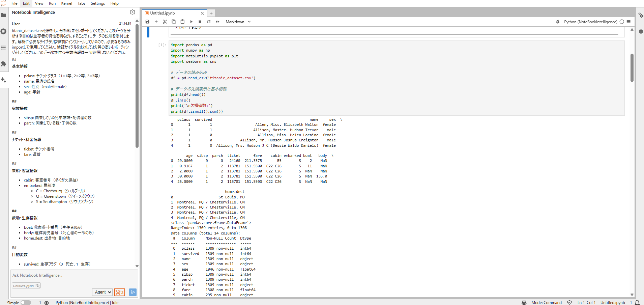The width and height of the screenshot is (644, 305).
Task: Click the kernel status circle indicator
Action: click(x=622, y=22)
